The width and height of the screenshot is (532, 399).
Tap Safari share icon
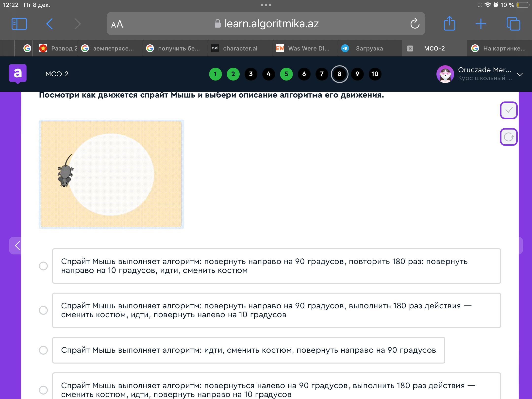pyautogui.click(x=449, y=24)
